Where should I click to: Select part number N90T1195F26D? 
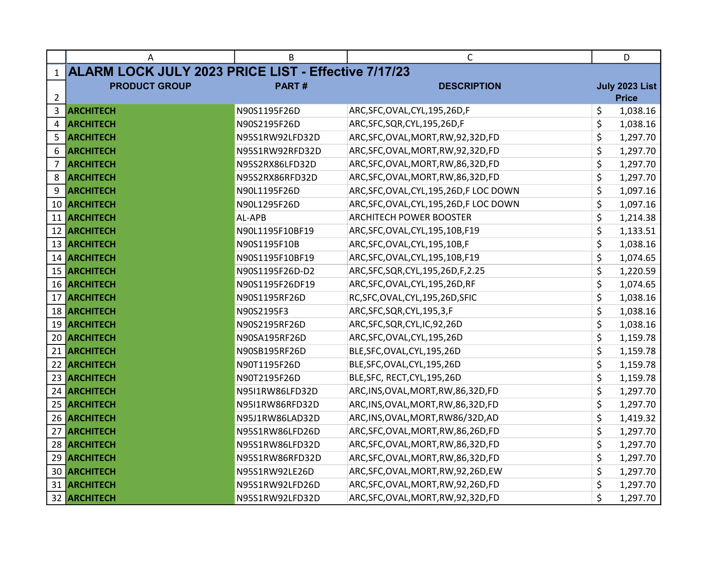tap(291, 365)
